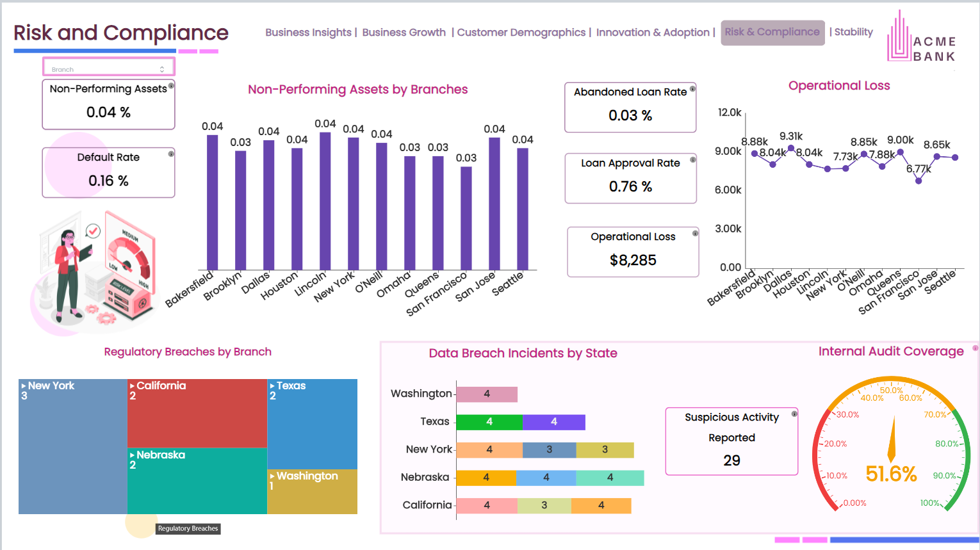The width and height of the screenshot is (980, 550).
Task: Click Data Breach Incidents by State title
Action: click(523, 353)
